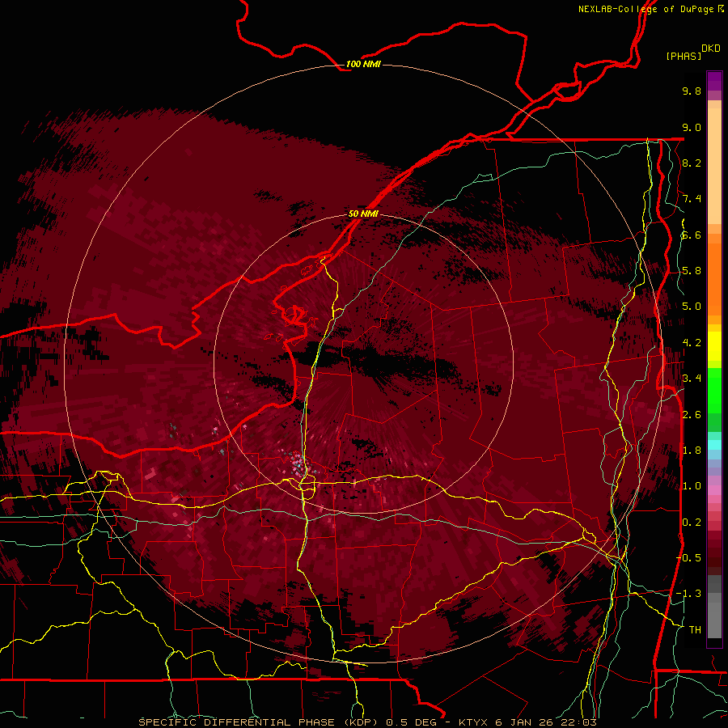Click the 2.6 legend value
This screenshot has height=728, width=728.
pos(692,414)
